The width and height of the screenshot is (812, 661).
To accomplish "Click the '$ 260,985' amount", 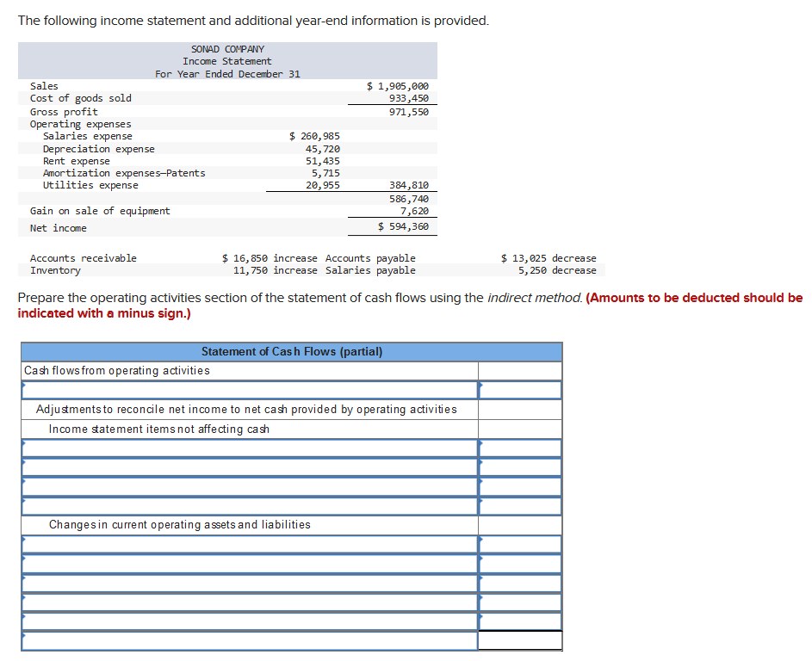I will click(314, 136).
